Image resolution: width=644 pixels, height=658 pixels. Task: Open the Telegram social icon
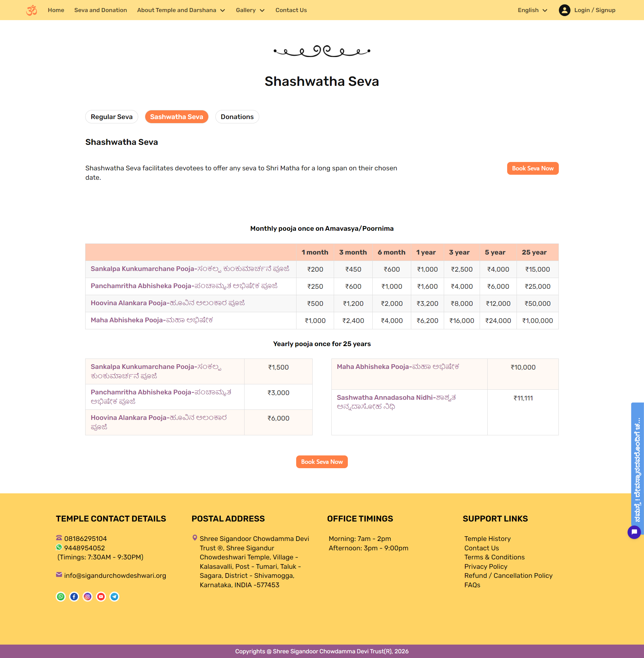pos(114,597)
